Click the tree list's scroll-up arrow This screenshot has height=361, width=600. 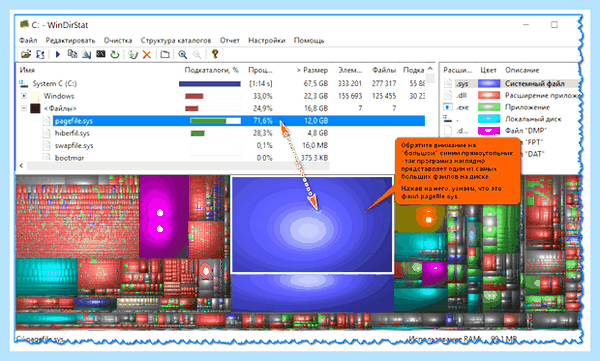coord(430,69)
